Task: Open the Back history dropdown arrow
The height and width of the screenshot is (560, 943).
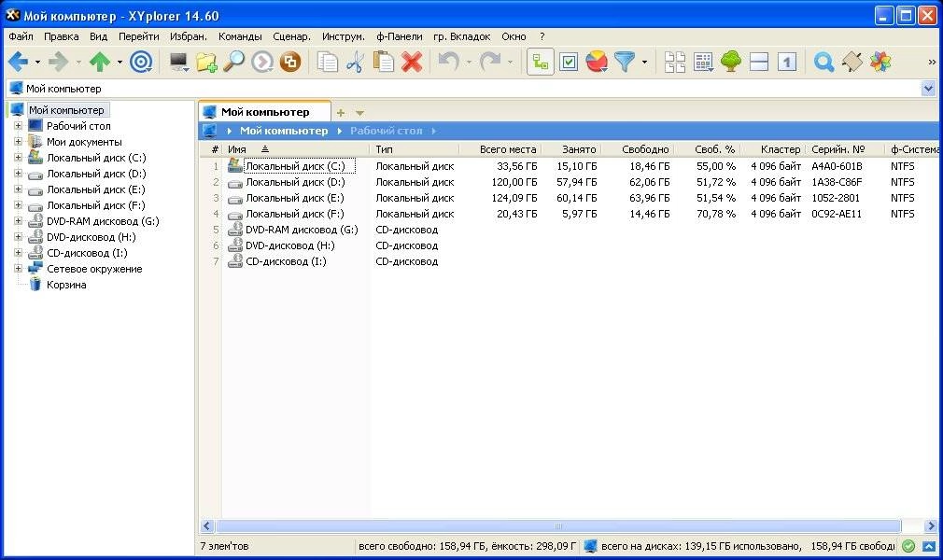Action: click(x=37, y=62)
